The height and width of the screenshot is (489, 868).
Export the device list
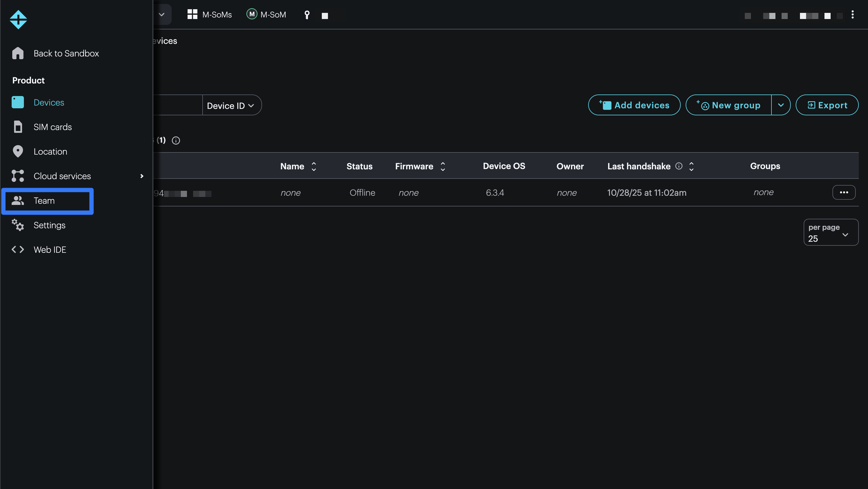[827, 105]
